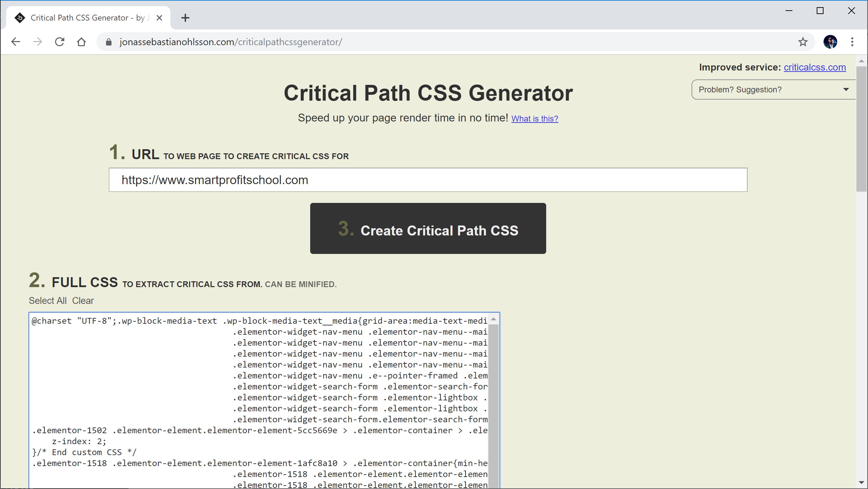
Task: Click the Create Critical Path CSS button
Action: click(x=428, y=228)
